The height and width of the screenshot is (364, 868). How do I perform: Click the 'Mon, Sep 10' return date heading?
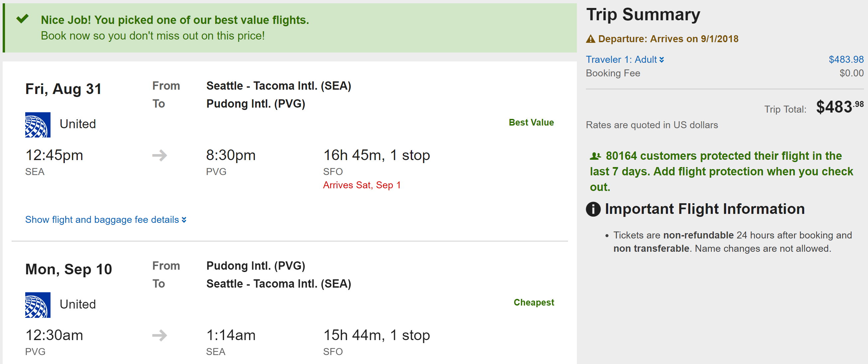[68, 269]
